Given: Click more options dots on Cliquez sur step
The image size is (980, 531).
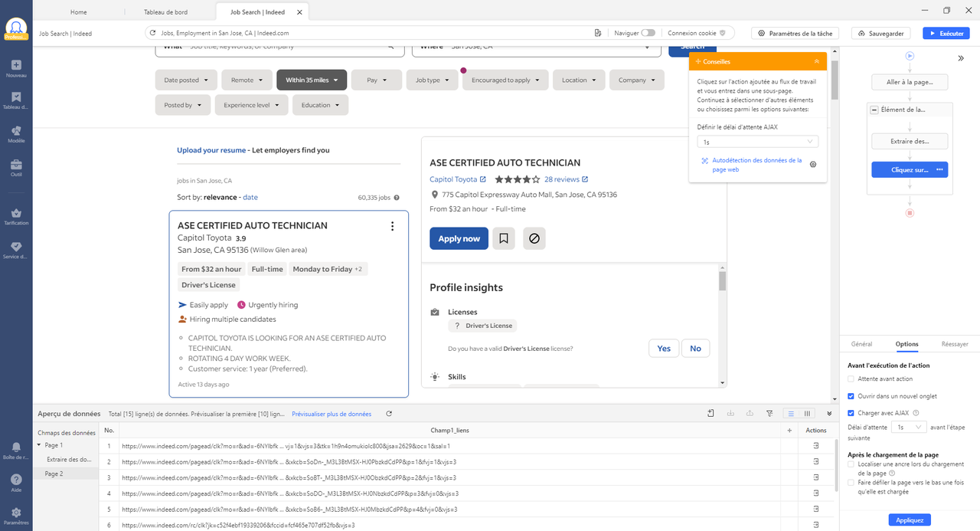Looking at the screenshot, I should [x=939, y=169].
